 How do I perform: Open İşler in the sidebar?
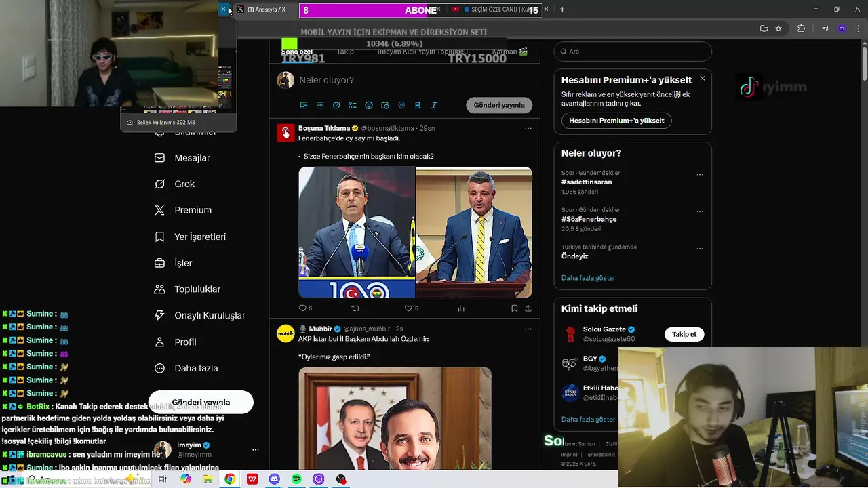[x=174, y=263]
